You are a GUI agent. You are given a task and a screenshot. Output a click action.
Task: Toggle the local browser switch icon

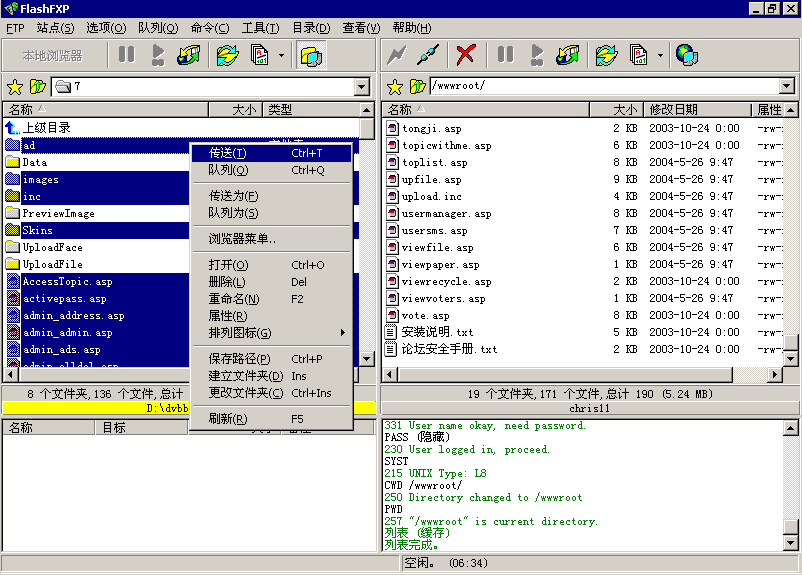[311, 55]
